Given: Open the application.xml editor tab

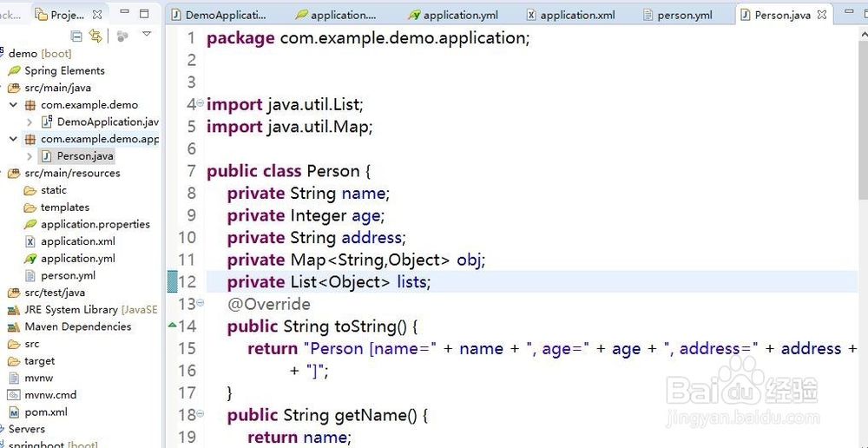Looking at the screenshot, I should [576, 15].
